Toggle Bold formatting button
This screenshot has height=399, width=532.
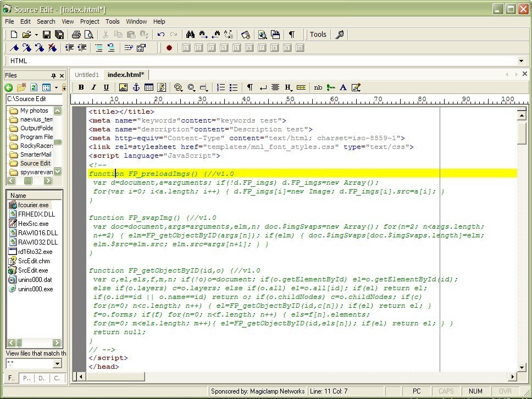click(81, 87)
